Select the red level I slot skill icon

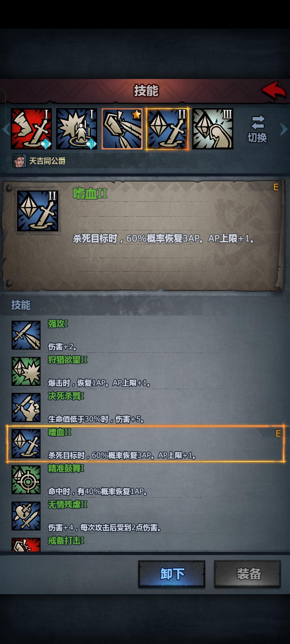tap(31, 129)
